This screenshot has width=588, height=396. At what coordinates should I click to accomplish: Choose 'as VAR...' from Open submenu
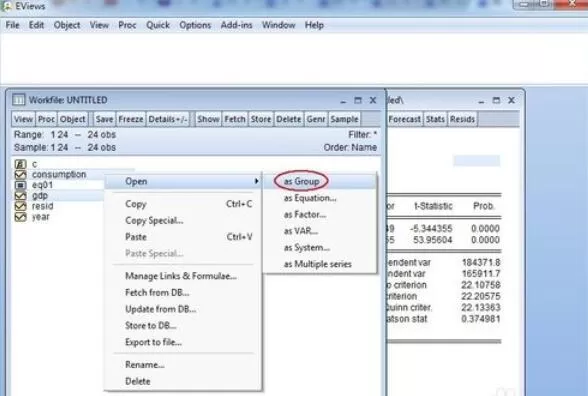point(320,231)
